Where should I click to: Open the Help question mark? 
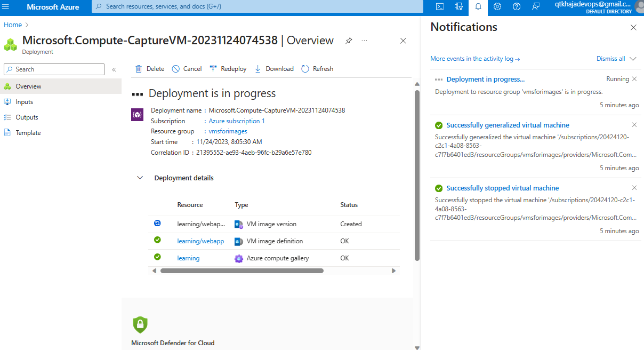pyautogui.click(x=516, y=7)
